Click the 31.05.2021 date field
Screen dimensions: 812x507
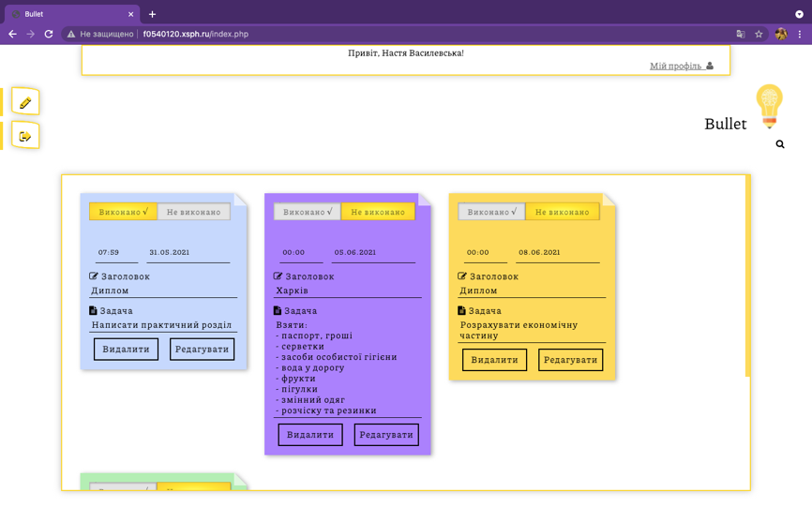pos(188,252)
